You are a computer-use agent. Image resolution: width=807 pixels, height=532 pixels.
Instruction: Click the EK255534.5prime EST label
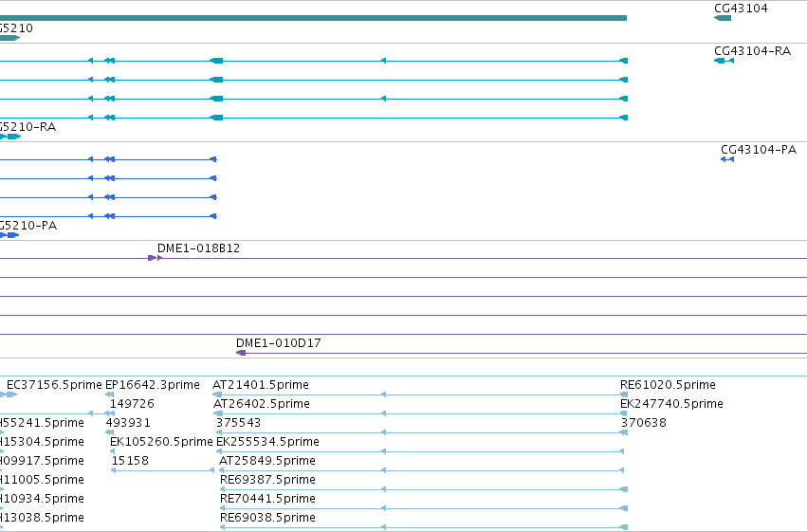coord(267,442)
